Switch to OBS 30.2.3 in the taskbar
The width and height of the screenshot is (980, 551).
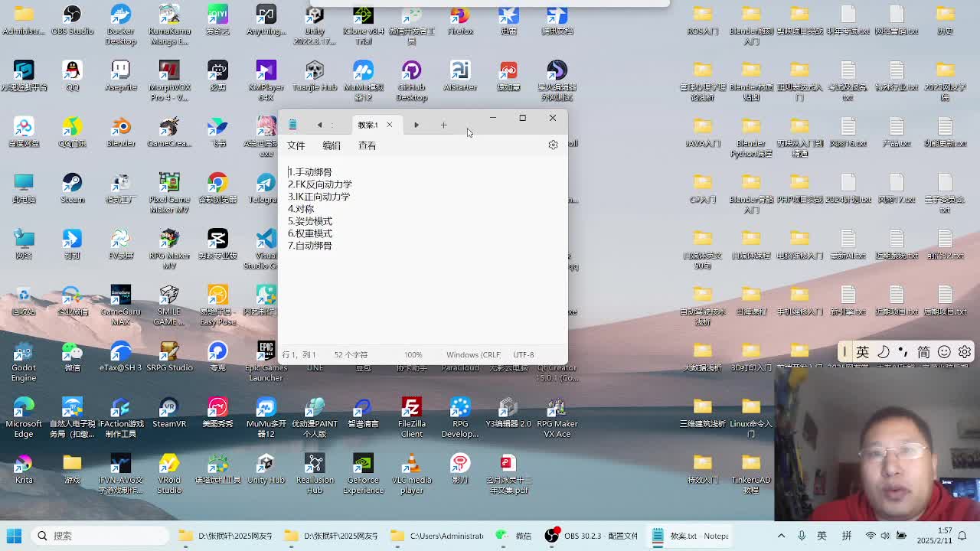pos(591,536)
